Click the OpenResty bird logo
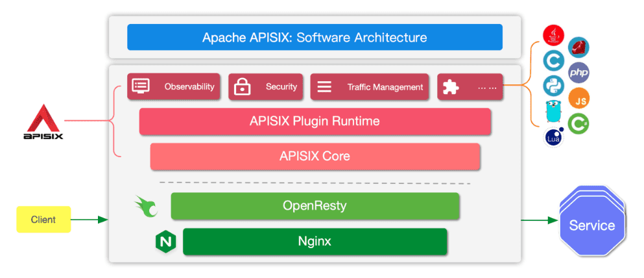 (x=146, y=206)
